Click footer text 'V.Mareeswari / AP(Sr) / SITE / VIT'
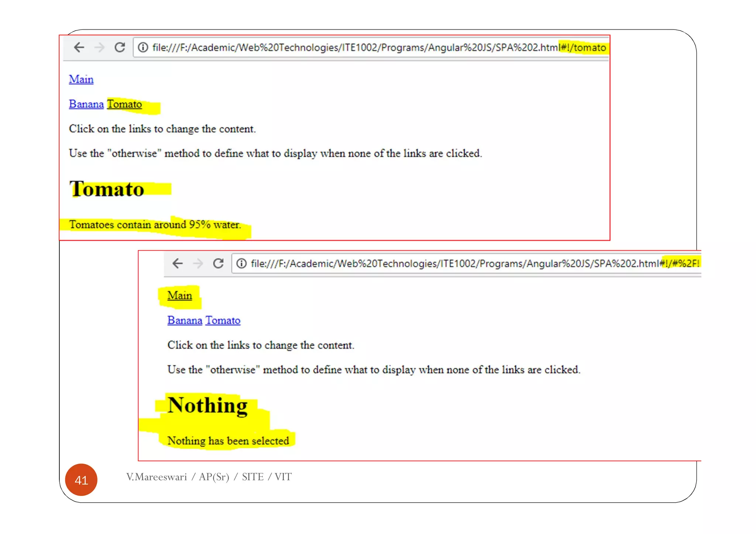The height and width of the screenshot is (534, 756). point(209,477)
